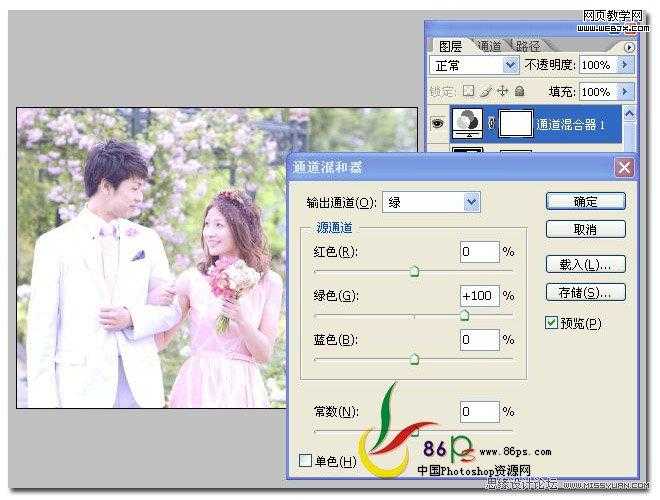Click the 载入(L)... button
The image size is (660, 500).
(585, 264)
